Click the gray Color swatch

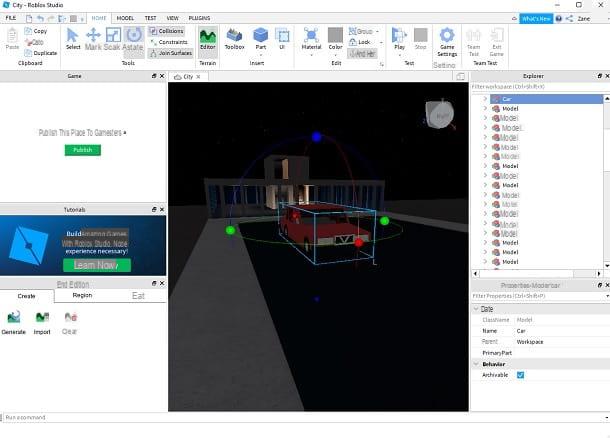(x=335, y=35)
